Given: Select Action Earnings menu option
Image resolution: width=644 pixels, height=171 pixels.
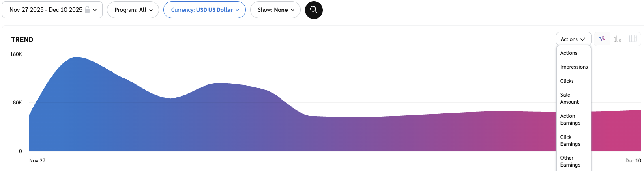Looking at the screenshot, I should click(570, 119).
